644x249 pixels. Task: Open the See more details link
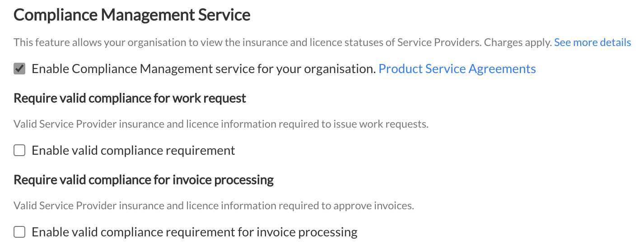(593, 42)
